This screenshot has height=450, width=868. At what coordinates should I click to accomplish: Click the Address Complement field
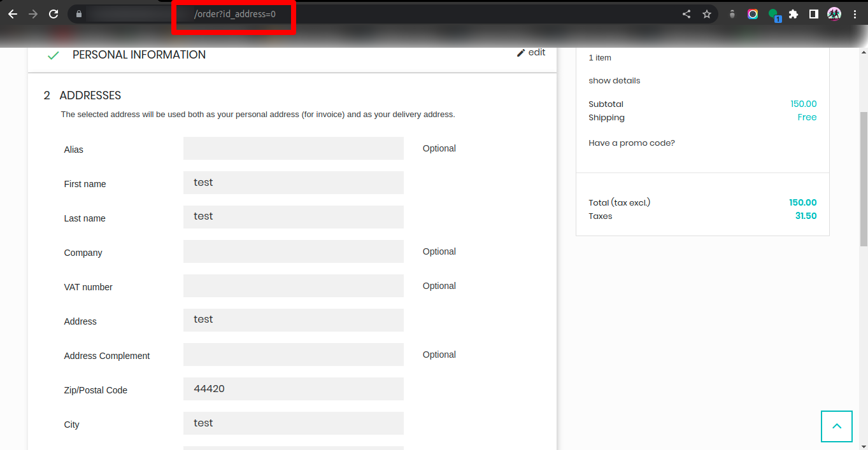[x=294, y=355]
